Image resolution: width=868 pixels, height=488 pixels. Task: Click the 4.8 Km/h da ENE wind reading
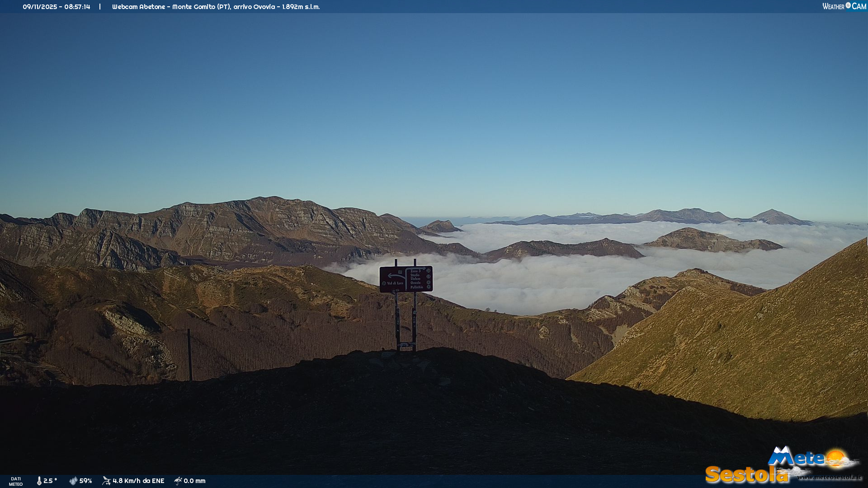(138, 481)
